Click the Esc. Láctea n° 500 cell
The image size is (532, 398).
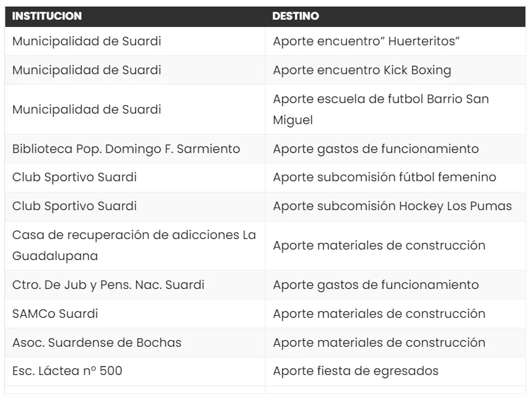(x=67, y=371)
